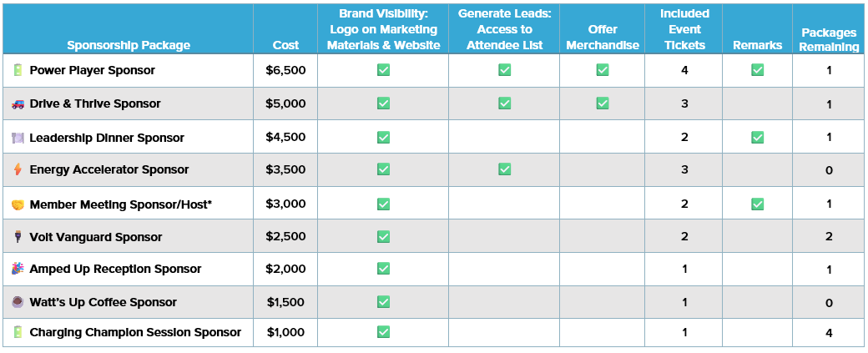Screen dimensions: 868x353
Task: Click the battery icon beside Charging Champion Session
Action: click(x=18, y=332)
